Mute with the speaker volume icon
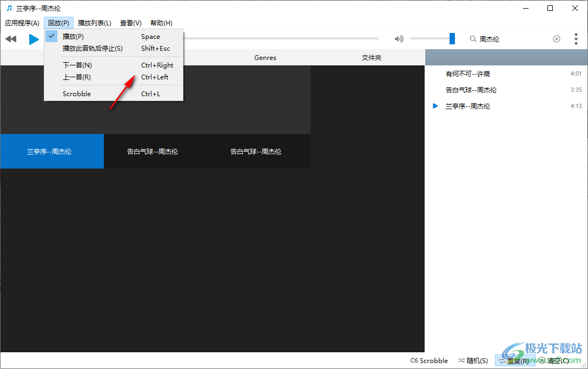This screenshot has width=588, height=369. (x=399, y=38)
